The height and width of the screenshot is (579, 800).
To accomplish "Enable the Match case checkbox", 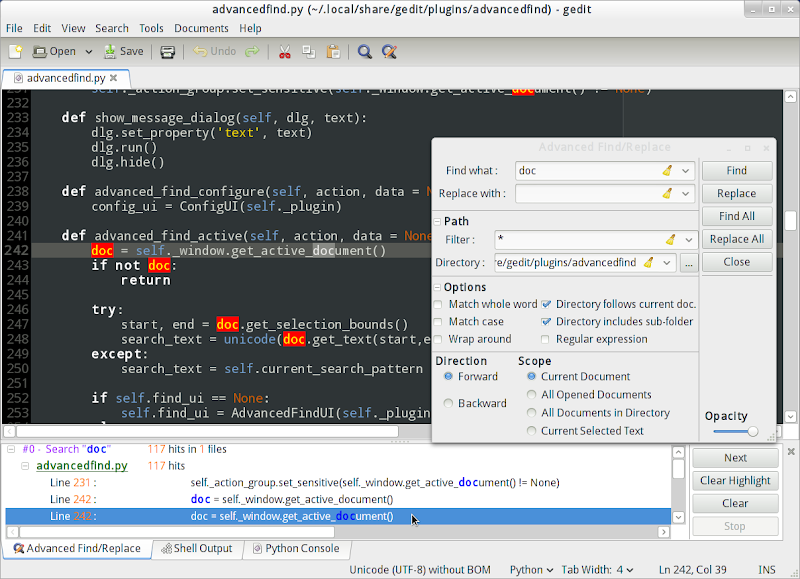I will click(x=438, y=321).
